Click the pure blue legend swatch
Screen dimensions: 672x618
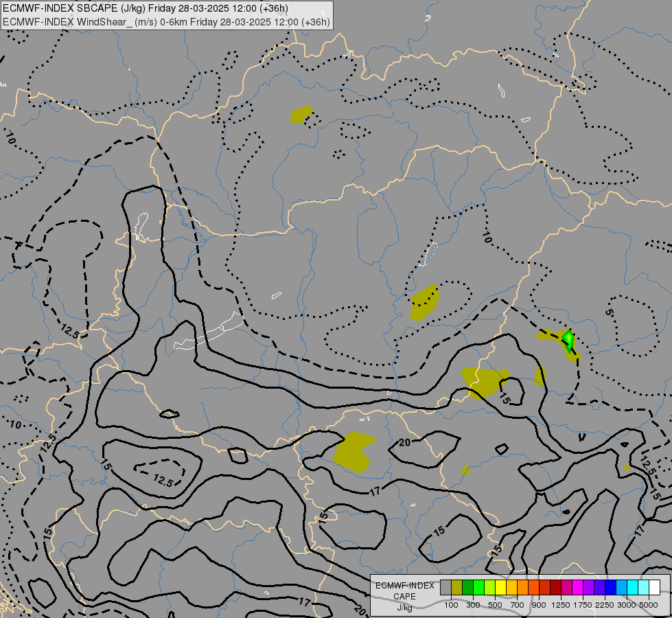(610, 588)
